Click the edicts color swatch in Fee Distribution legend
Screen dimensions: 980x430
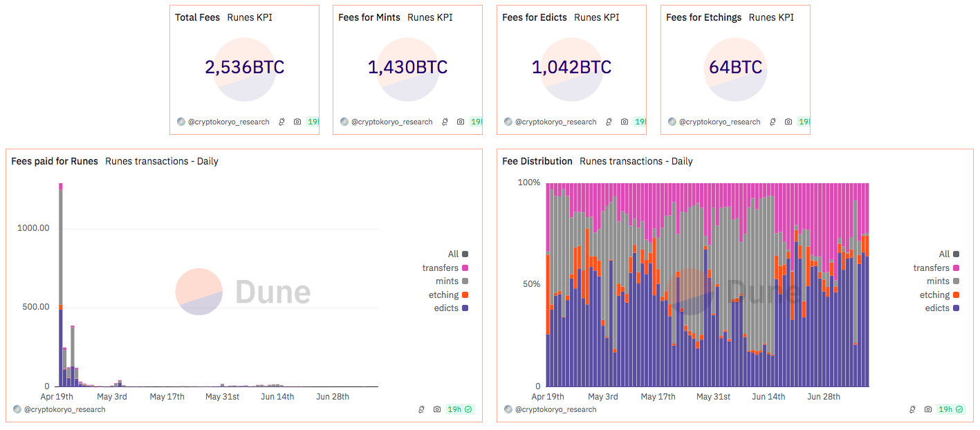click(x=956, y=308)
